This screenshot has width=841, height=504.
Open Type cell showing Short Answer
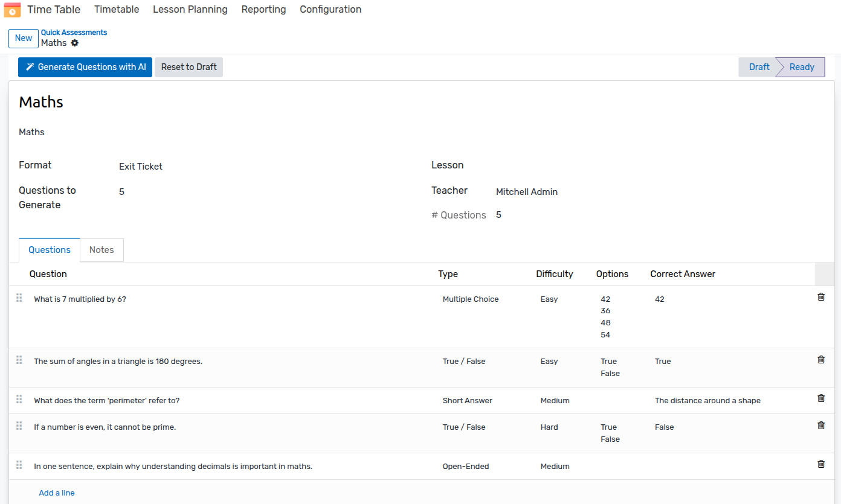pos(468,401)
